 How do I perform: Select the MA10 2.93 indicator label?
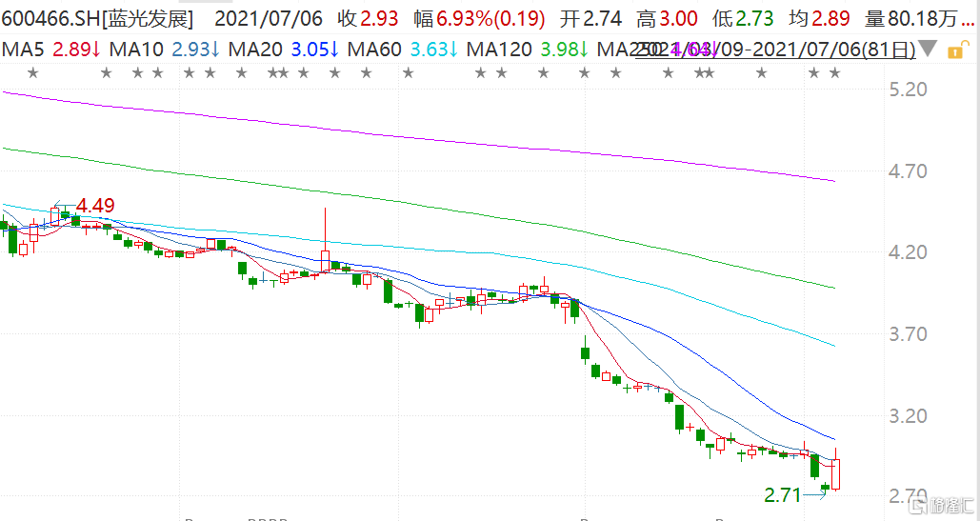165,49
